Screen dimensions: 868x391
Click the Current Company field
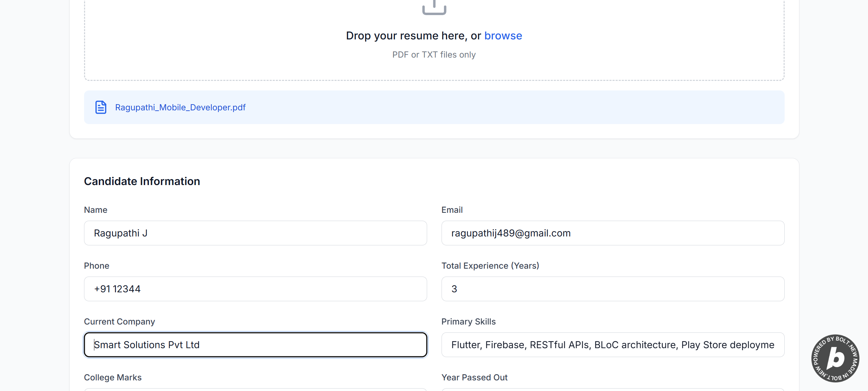pos(255,345)
